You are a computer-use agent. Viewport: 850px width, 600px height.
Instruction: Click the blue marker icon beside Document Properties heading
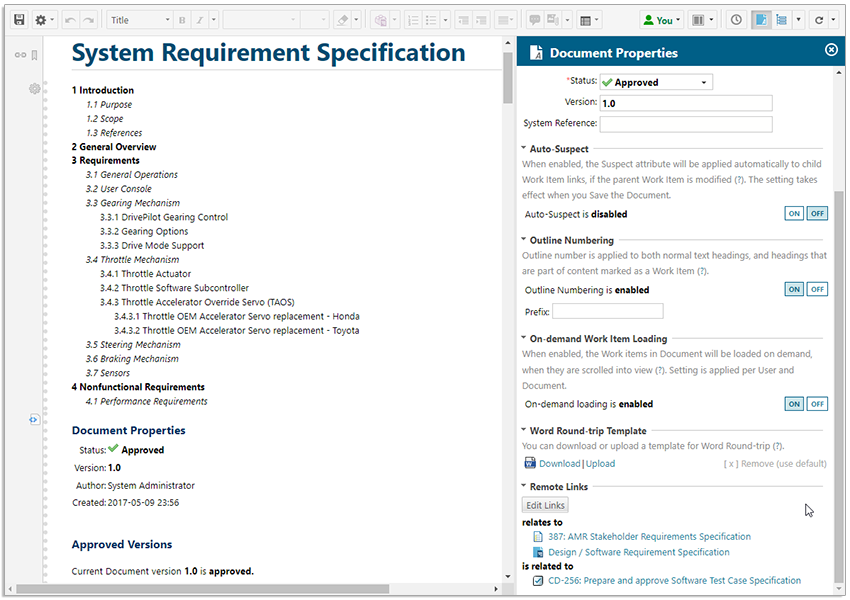(x=34, y=420)
